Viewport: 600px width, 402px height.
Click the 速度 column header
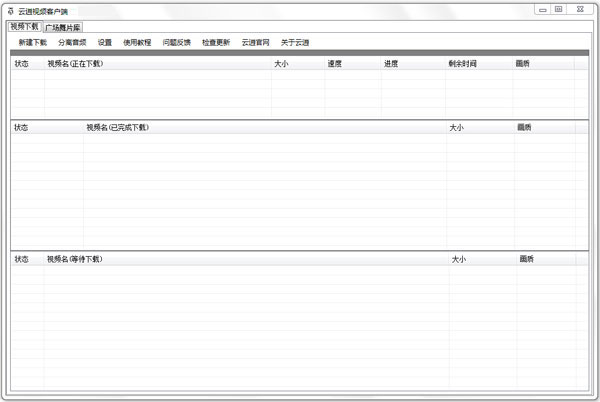pyautogui.click(x=335, y=63)
